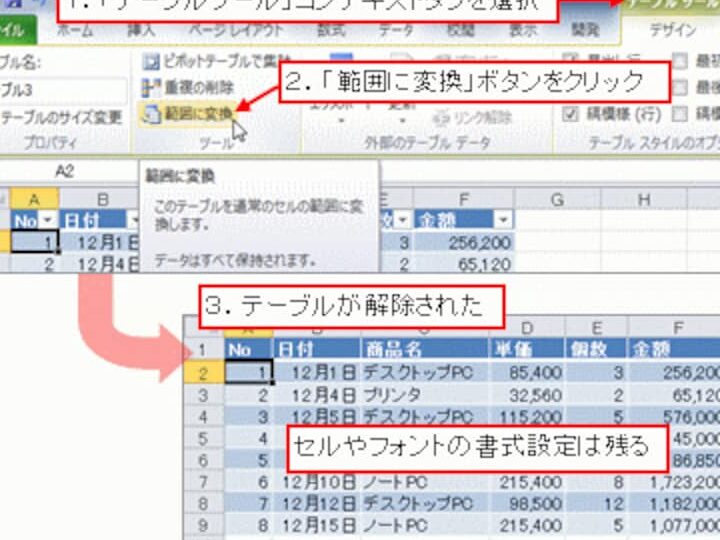Open the 挿入 ribbon tab
720x540 pixels.
click(141, 31)
